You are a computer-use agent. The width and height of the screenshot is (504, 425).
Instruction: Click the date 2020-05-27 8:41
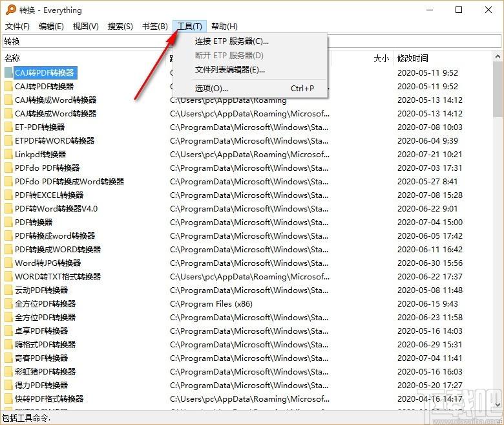428,182
